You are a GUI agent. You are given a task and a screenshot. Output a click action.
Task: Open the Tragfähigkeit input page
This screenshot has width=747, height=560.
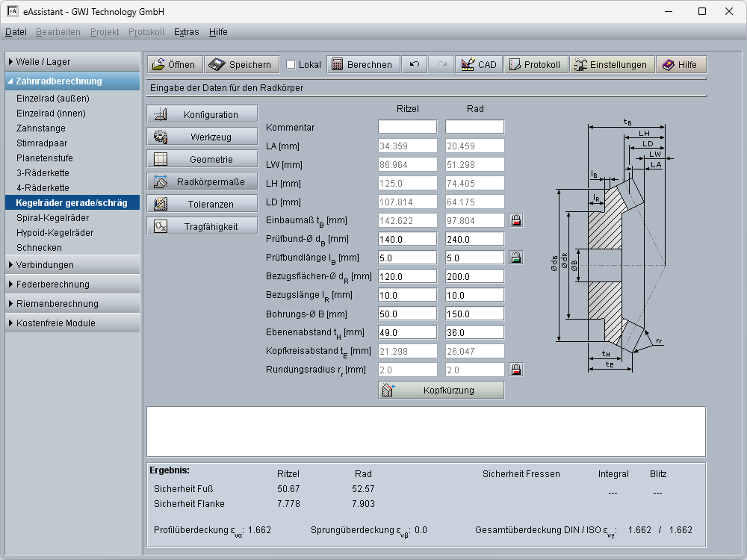[x=202, y=227]
